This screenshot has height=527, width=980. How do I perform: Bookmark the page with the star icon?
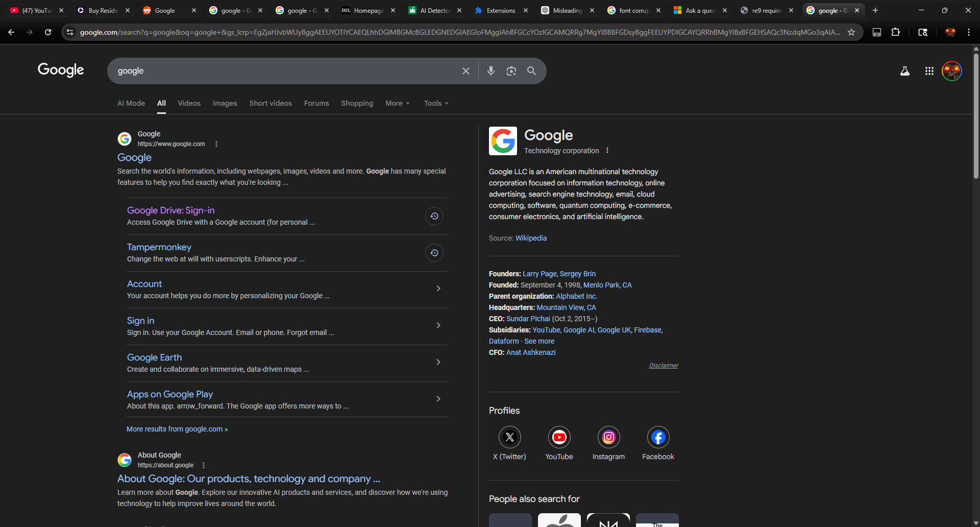click(x=851, y=32)
